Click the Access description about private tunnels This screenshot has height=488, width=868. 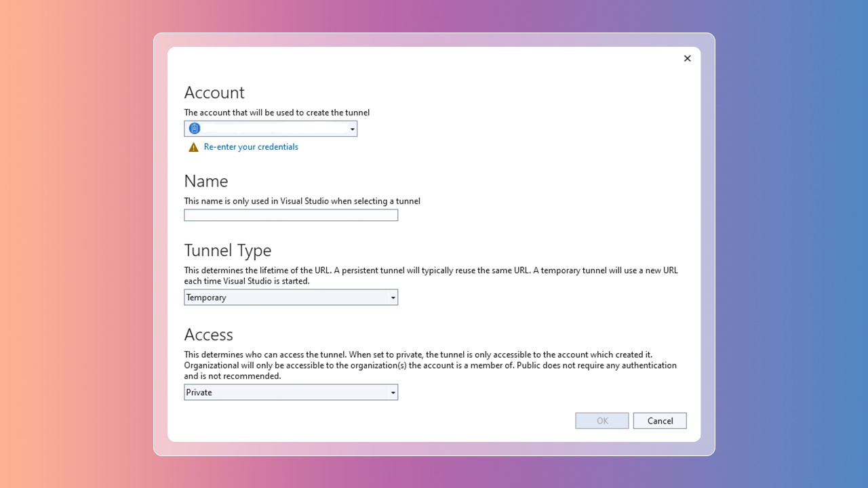[430, 365]
